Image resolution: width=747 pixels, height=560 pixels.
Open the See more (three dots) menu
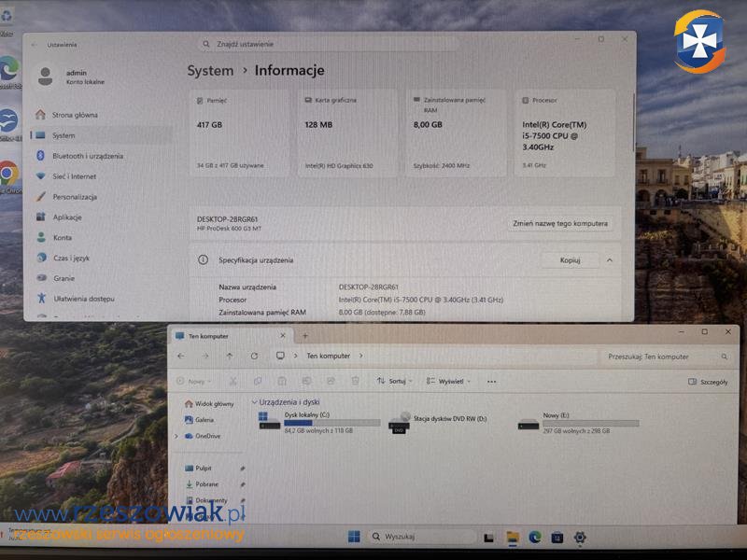pos(491,382)
